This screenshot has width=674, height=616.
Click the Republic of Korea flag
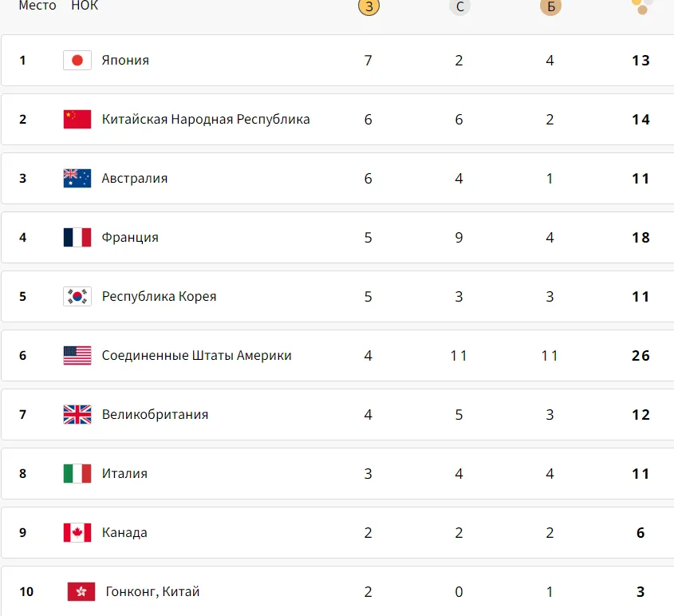pyautogui.click(x=77, y=296)
